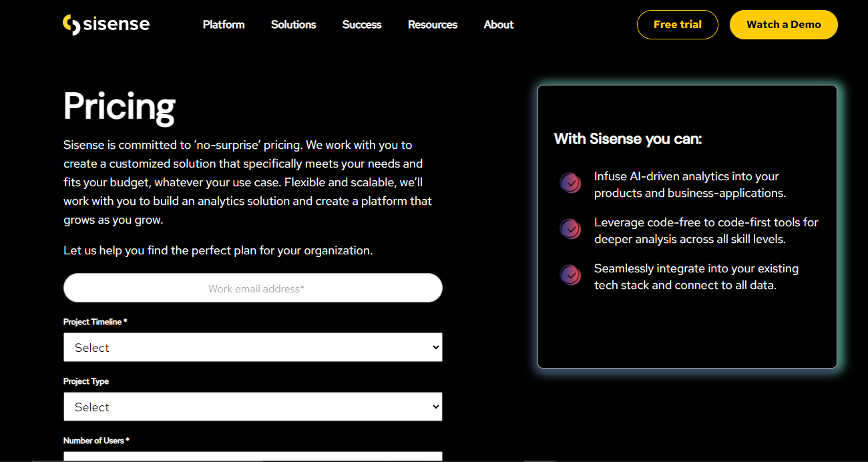Click checkmark icon beside code-free tools text

click(570, 229)
